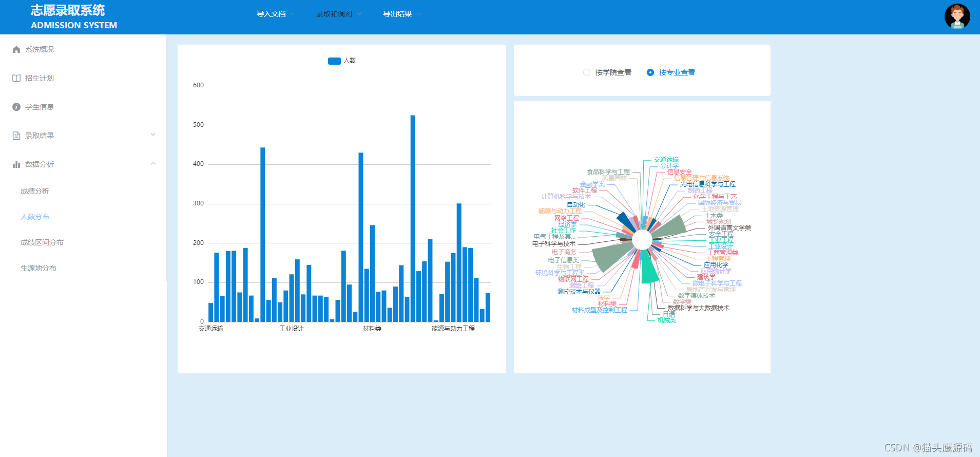Select the 按学院查看 radio button

pos(587,72)
